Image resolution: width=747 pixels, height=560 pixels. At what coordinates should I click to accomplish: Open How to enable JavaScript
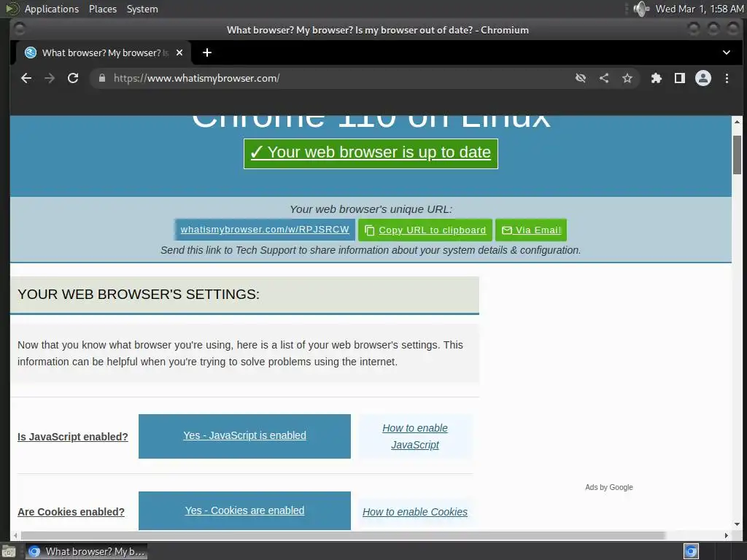pyautogui.click(x=415, y=436)
